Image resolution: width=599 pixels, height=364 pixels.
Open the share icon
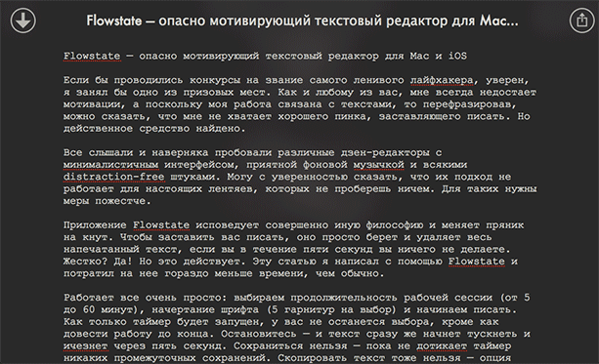(581, 20)
